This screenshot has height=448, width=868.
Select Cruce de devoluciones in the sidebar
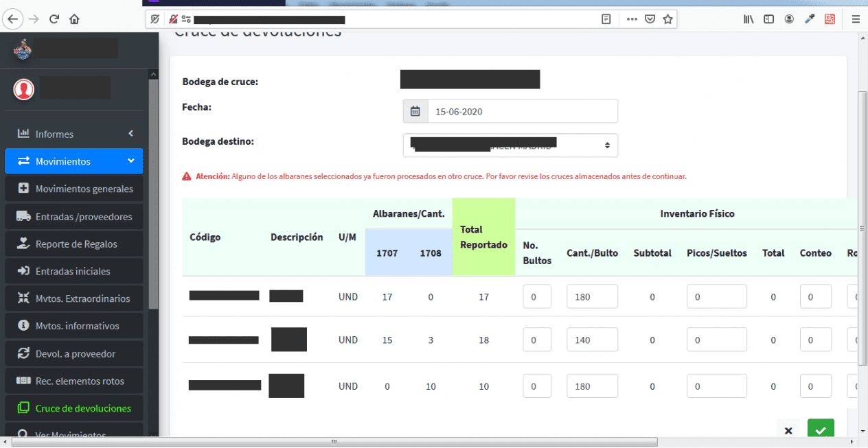(x=74, y=408)
